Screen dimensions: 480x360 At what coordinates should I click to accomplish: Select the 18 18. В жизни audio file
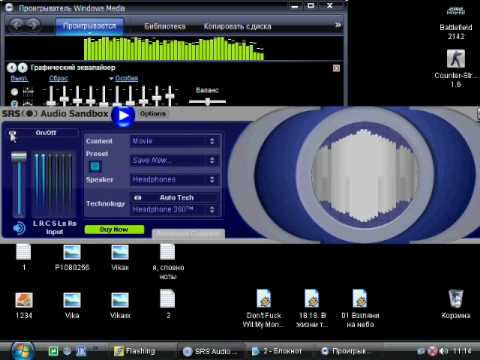pos(312,309)
